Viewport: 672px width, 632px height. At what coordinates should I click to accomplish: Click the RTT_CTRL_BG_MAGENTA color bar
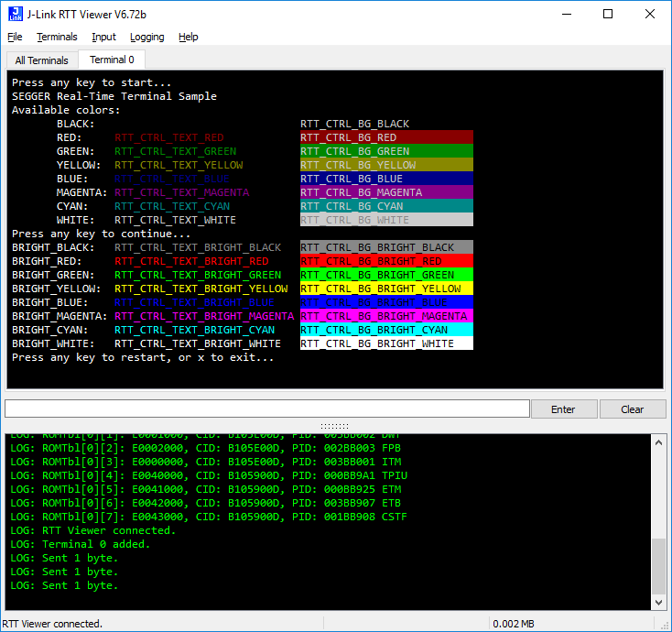click(x=386, y=192)
